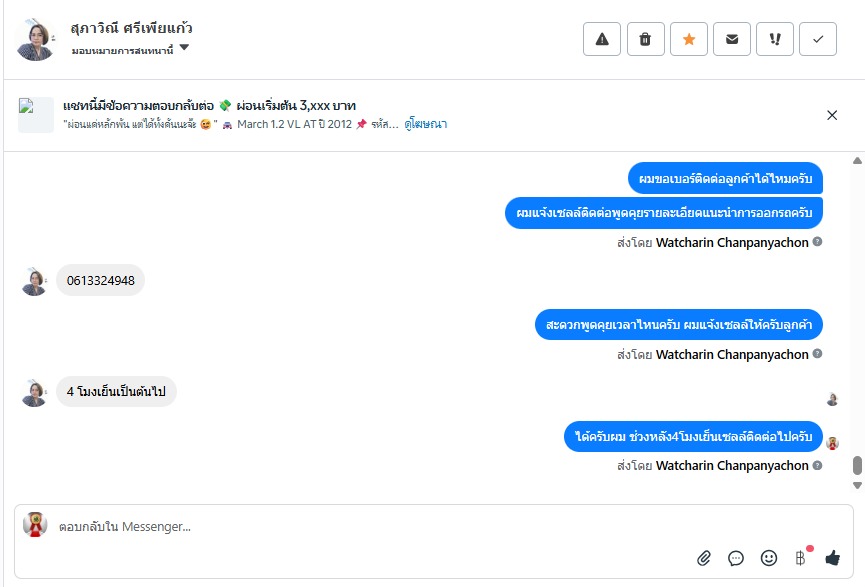
Task: Send a thumbs-up like
Action: click(832, 558)
